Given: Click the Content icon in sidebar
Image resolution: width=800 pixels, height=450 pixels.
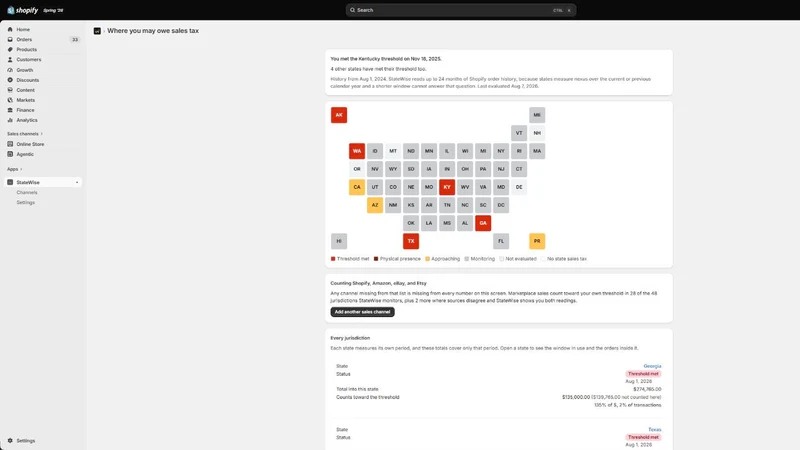Looking at the screenshot, I should pyautogui.click(x=10, y=90).
